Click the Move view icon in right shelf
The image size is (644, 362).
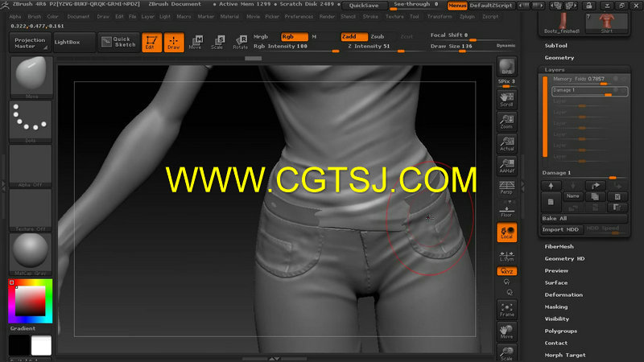pos(507,331)
